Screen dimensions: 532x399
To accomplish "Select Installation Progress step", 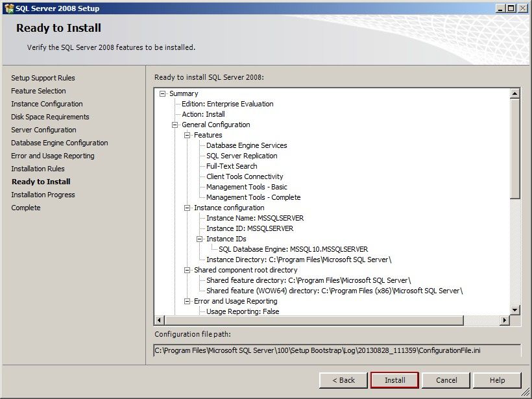I will pyautogui.click(x=43, y=195).
